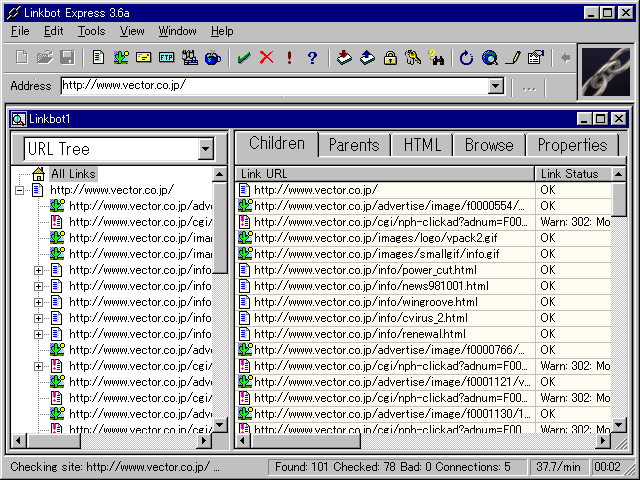Switch to the Browse tab

tap(489, 145)
